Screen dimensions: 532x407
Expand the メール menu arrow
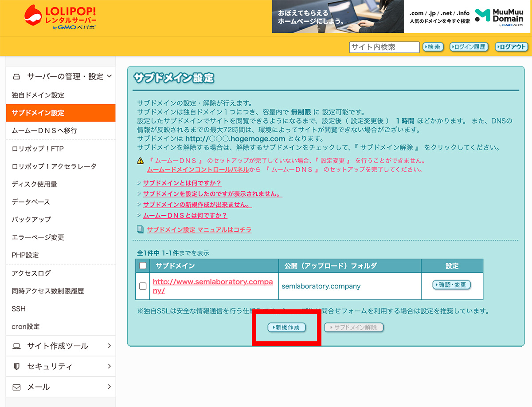[x=109, y=387]
